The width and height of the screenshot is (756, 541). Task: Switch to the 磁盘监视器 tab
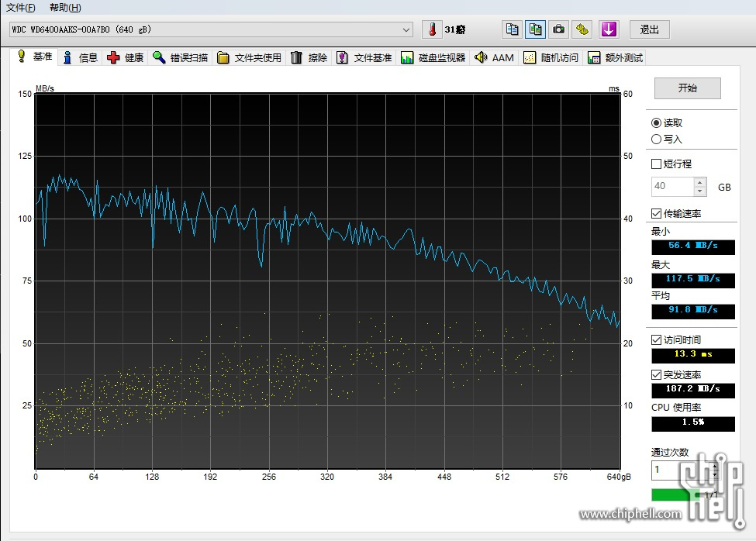(433, 58)
